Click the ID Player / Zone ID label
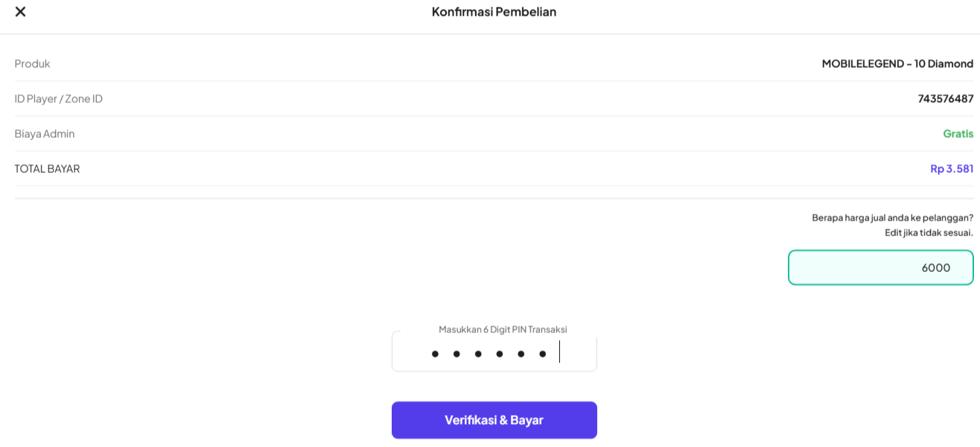The height and width of the screenshot is (447, 980). pos(59,99)
